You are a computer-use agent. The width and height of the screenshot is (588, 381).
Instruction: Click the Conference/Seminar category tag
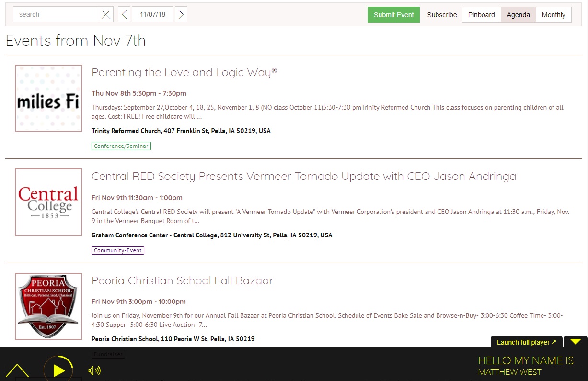(x=121, y=146)
